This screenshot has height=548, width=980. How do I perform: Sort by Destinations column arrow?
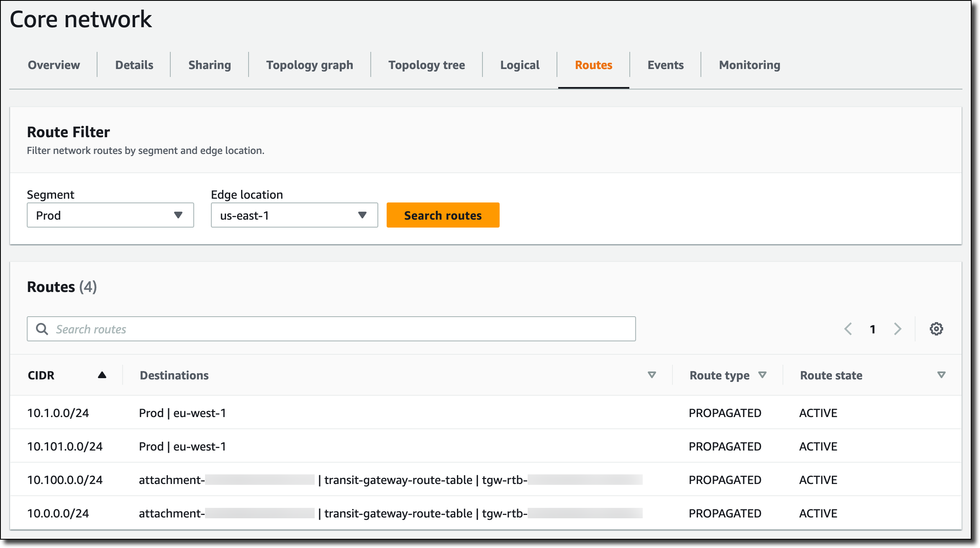click(x=652, y=375)
